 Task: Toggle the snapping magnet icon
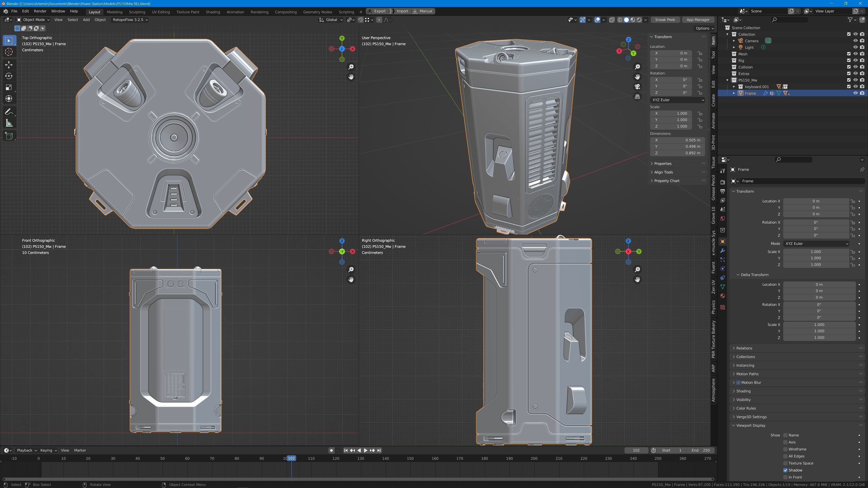(x=361, y=20)
